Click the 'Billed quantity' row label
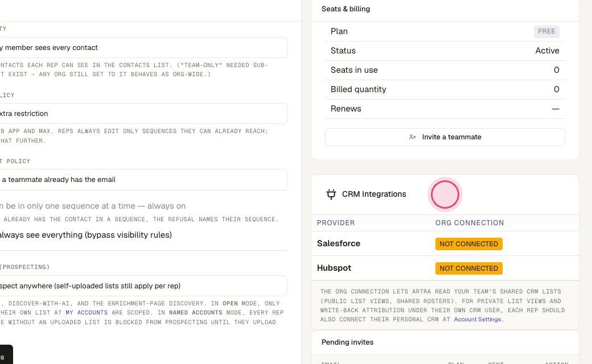This screenshot has width=592, height=364. click(358, 89)
